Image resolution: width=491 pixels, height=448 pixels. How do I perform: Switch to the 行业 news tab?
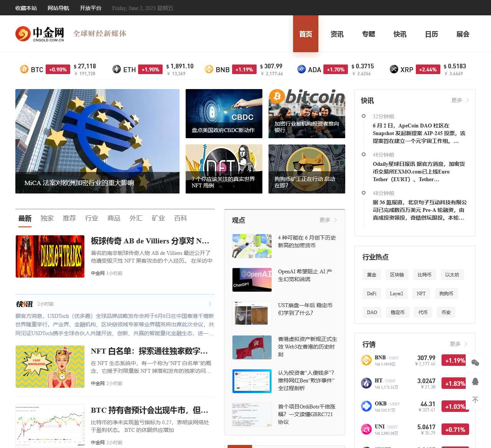[92, 218]
